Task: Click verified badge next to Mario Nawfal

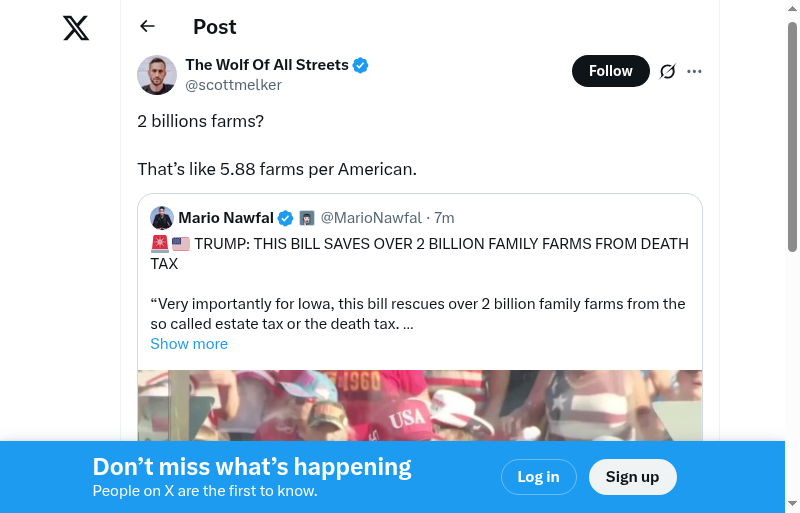Action: (x=285, y=218)
